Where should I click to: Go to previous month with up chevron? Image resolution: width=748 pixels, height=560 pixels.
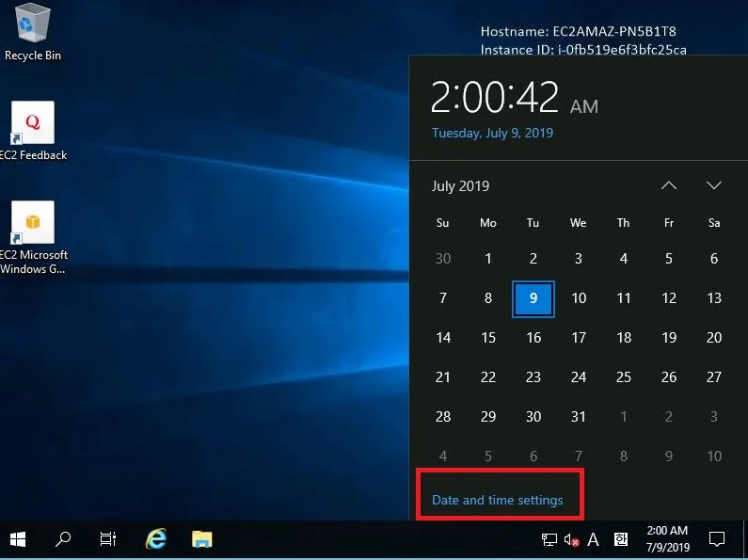click(668, 185)
